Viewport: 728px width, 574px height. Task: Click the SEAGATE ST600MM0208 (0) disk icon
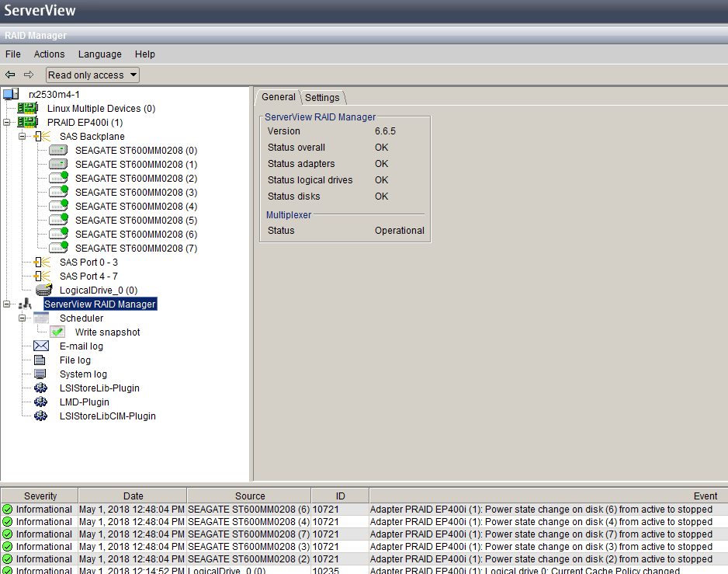pos(57,150)
